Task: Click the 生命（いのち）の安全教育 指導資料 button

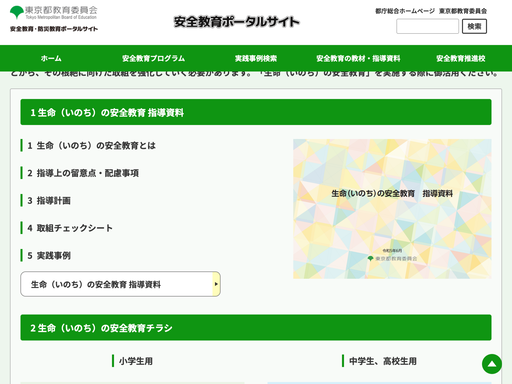Action: coord(120,284)
